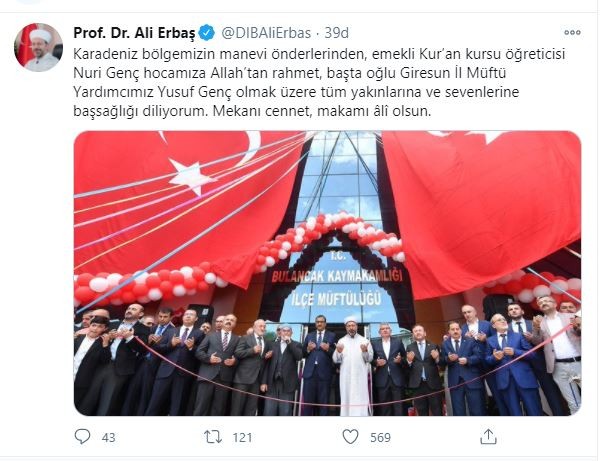The width and height of the screenshot is (602, 461).
Task: Click the 'İlçe Müftülüğü' sign in the photo
Action: tap(336, 299)
